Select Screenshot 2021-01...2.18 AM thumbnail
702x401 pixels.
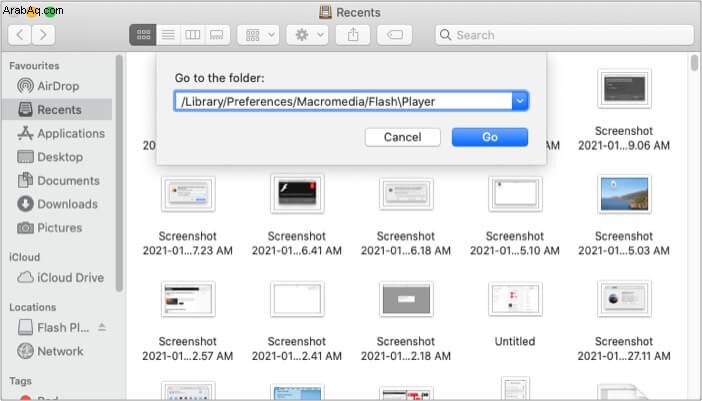[x=406, y=299]
